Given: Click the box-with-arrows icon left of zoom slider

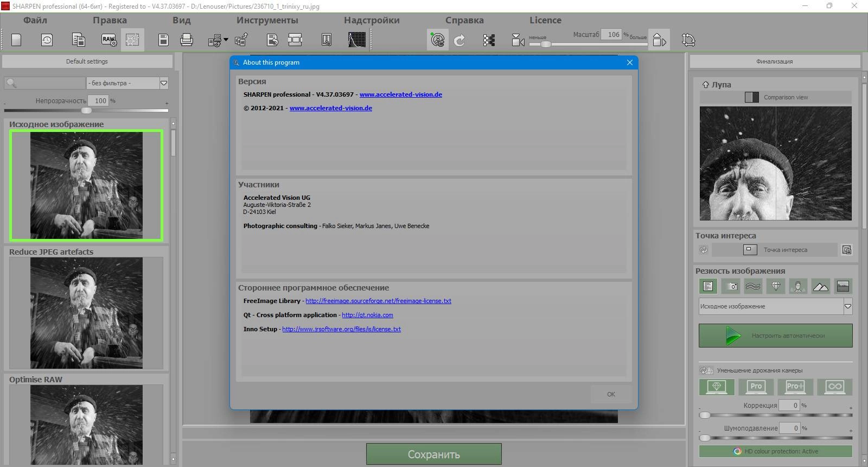Looking at the screenshot, I should [518, 40].
